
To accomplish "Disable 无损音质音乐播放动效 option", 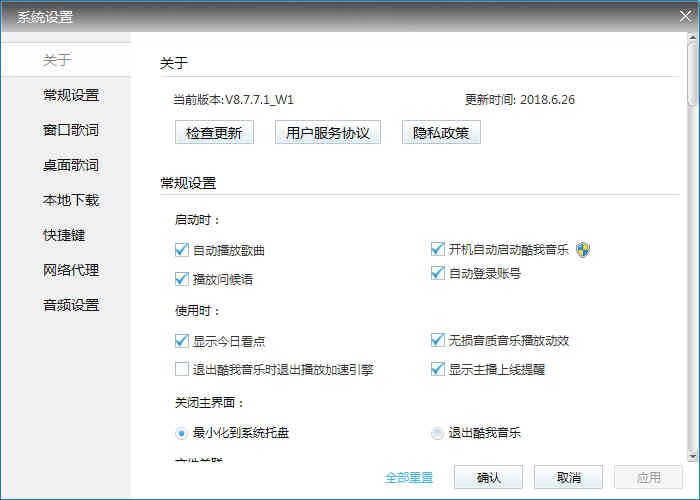I will 437,341.
